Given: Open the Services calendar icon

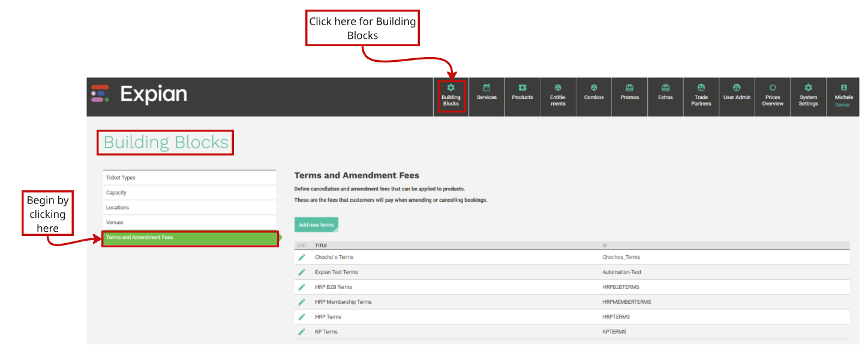Looking at the screenshot, I should click(x=486, y=88).
